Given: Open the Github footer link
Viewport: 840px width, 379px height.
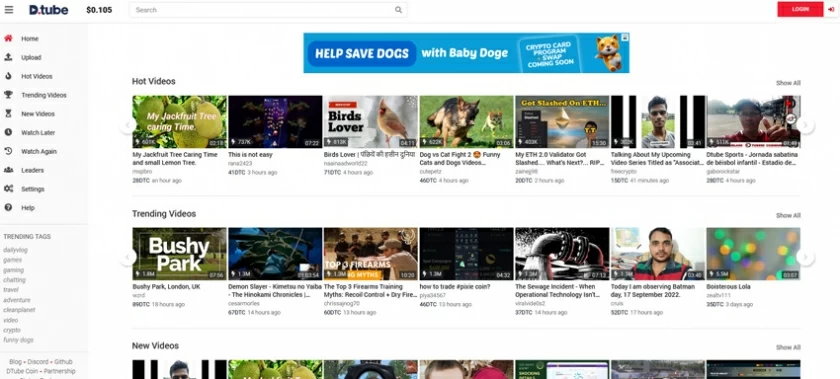Looking at the screenshot, I should click(63, 362).
